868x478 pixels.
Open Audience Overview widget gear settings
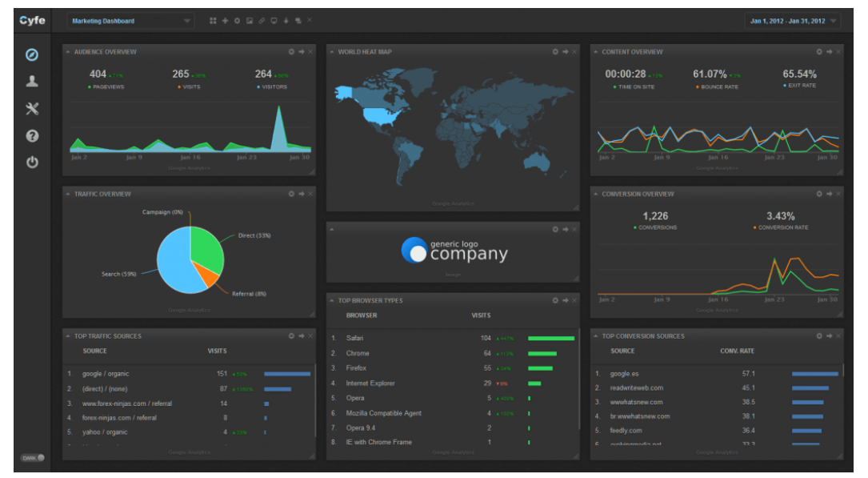(x=291, y=51)
